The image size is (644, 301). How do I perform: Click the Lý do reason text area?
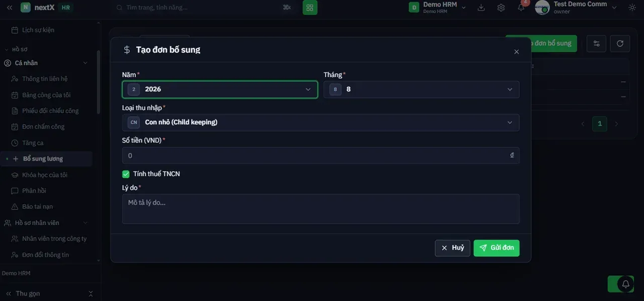pyautogui.click(x=321, y=209)
